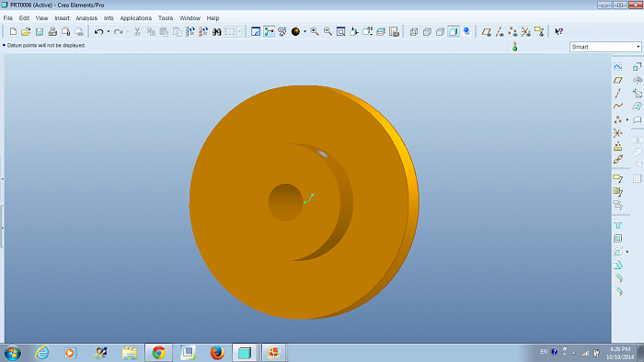Open the Applications menu
This screenshot has height=362, width=644.
click(x=135, y=18)
